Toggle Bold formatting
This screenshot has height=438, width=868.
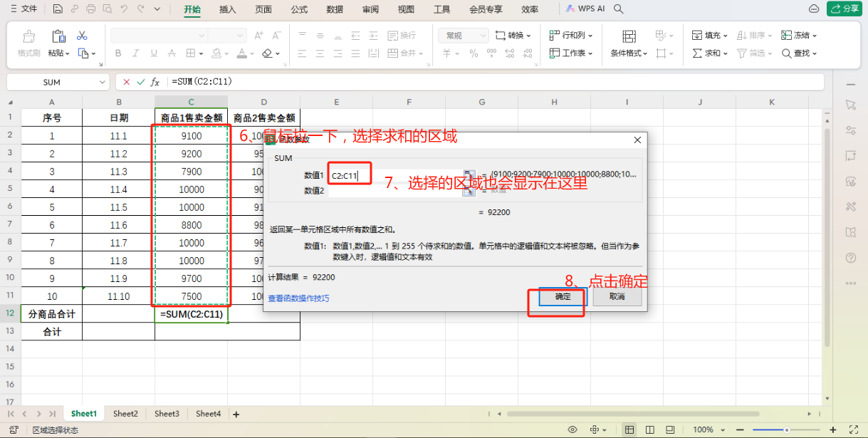pos(118,53)
